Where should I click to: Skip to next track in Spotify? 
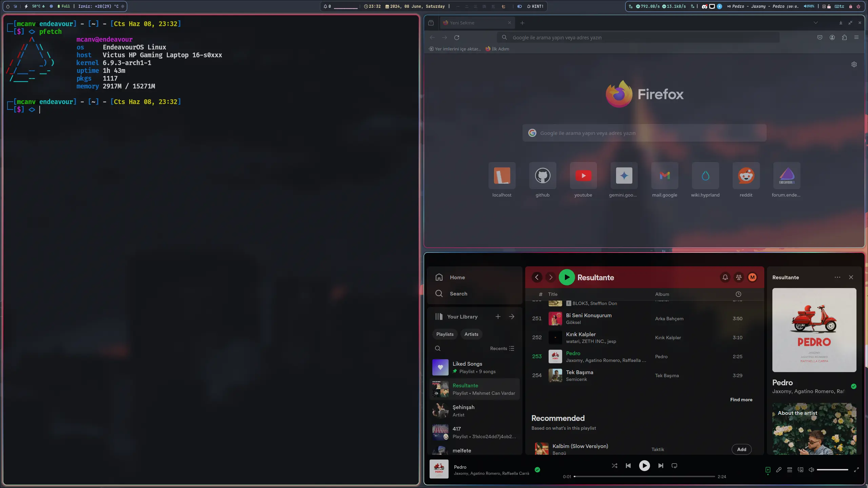coord(660,466)
